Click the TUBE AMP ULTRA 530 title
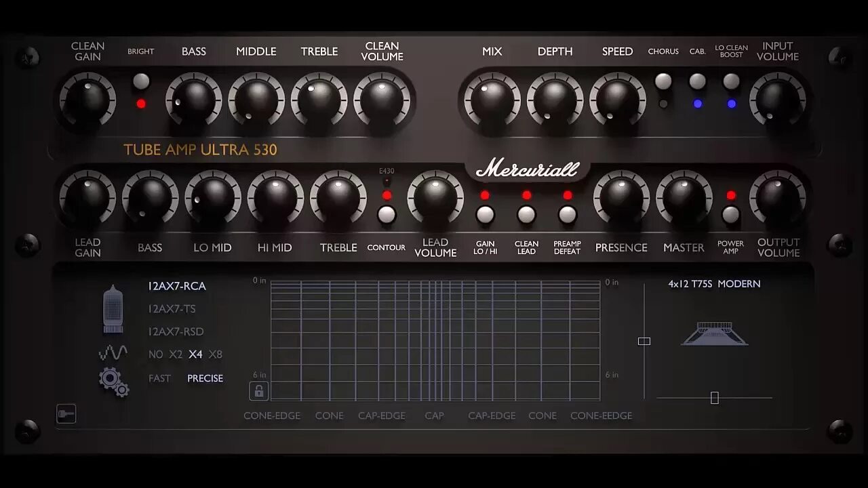868x488 pixels. (201, 150)
